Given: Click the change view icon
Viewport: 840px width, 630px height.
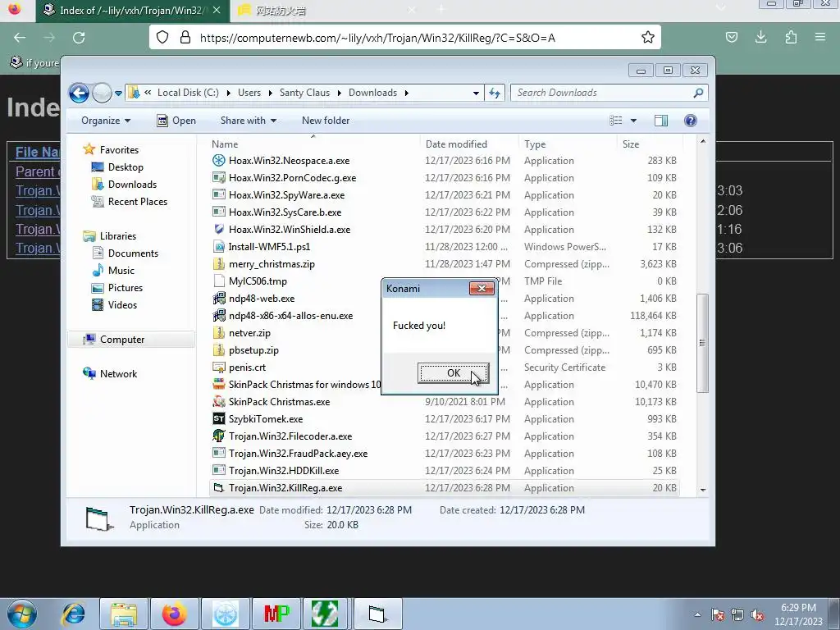Looking at the screenshot, I should tap(616, 121).
